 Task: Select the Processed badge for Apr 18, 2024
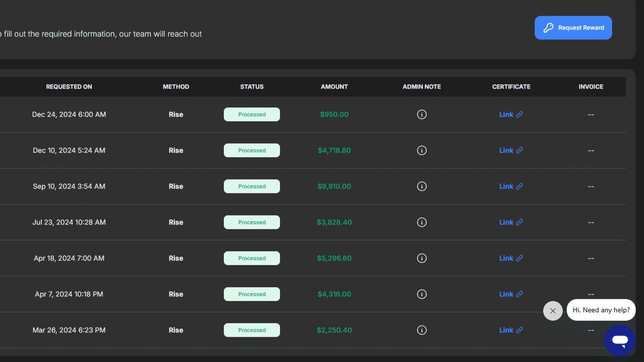click(252, 258)
